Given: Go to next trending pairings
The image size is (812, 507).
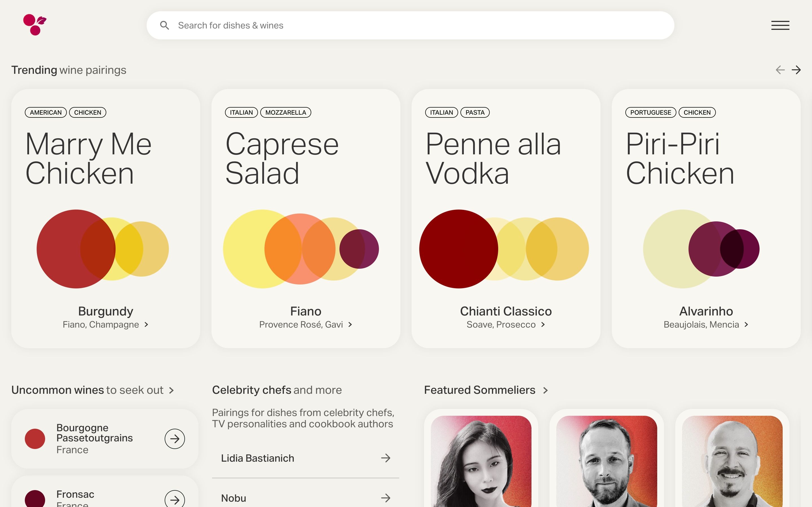Looking at the screenshot, I should (796, 70).
